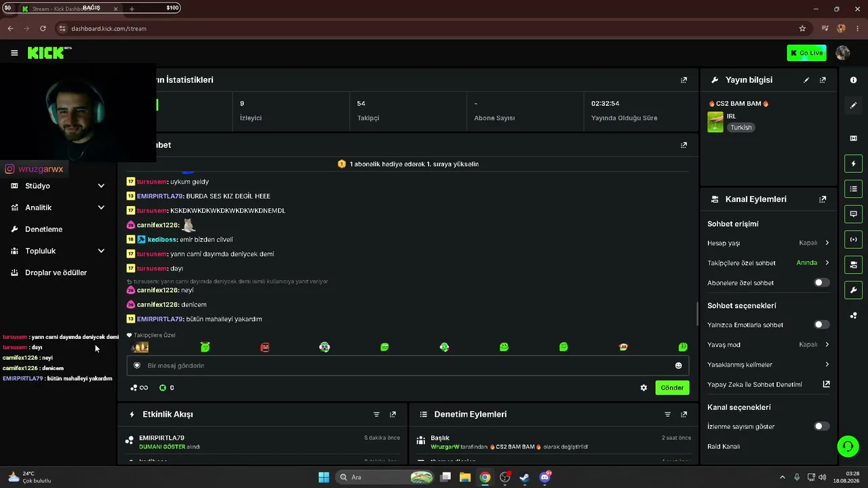Toggle the activity feed lightning sidebar icon
The image size is (868, 488).
tap(853, 163)
